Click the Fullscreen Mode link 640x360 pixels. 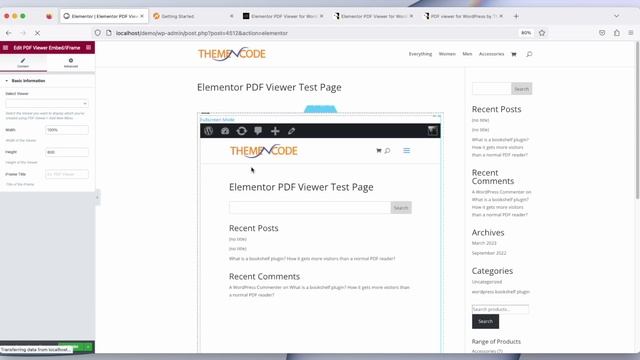217,120
